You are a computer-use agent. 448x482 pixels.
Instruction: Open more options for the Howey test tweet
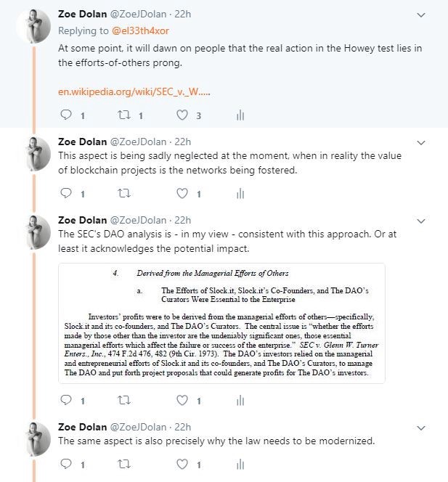pyautogui.click(x=423, y=15)
